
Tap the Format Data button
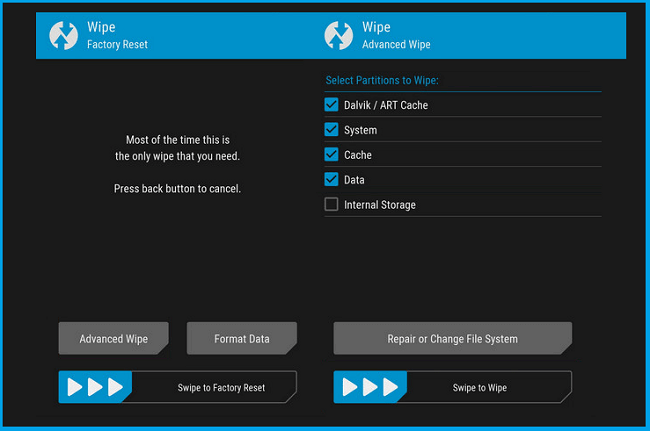point(241,339)
